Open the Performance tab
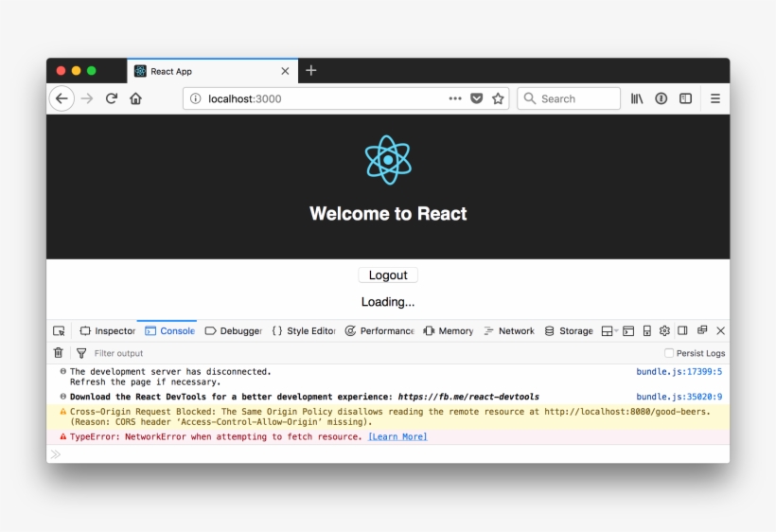Viewport: 776px width, 532px height. coord(379,331)
